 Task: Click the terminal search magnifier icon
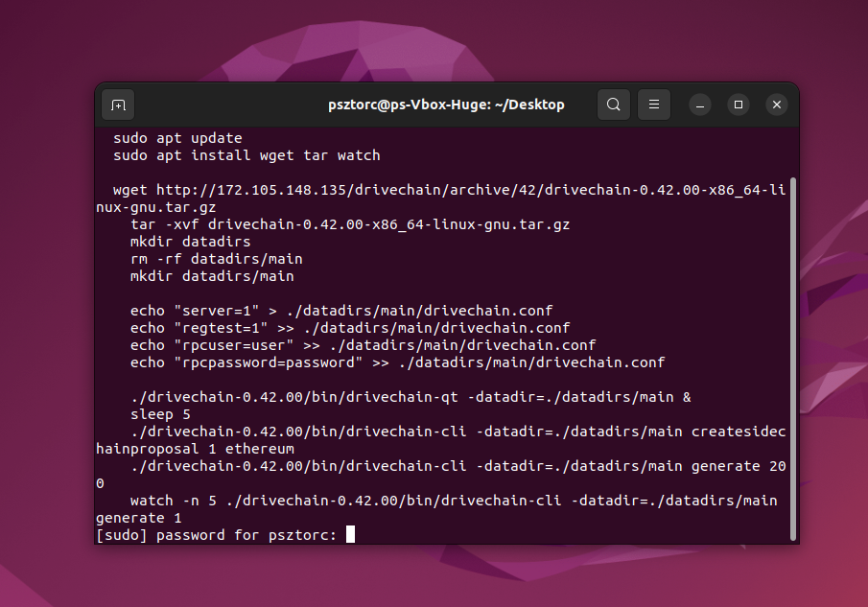(x=614, y=105)
